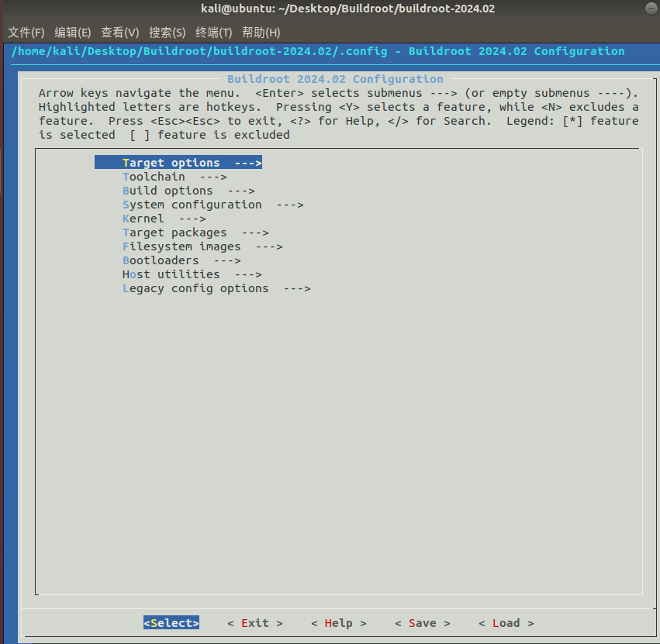Screen dimensions: 660x644
Task: Click the Help button
Action: coord(339,623)
